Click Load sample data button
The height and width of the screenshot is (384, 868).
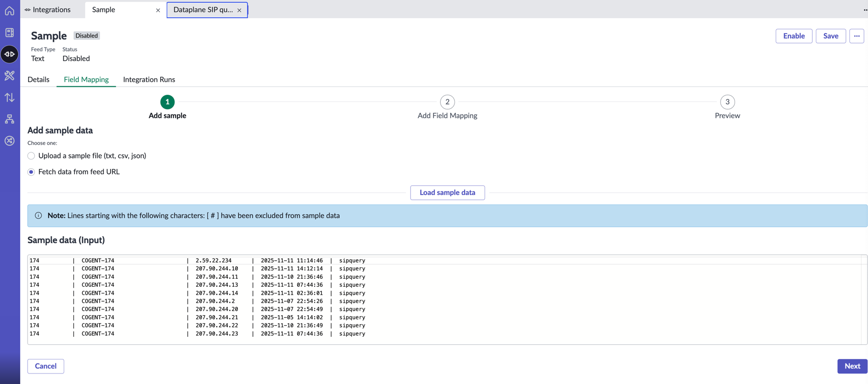pyautogui.click(x=448, y=193)
